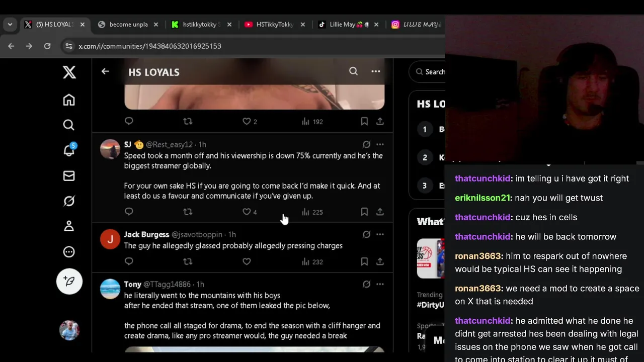Open Notifications bell with badge

pyautogui.click(x=69, y=150)
